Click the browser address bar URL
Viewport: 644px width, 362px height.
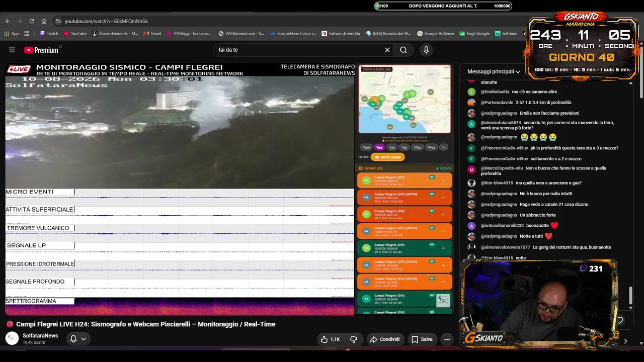(x=106, y=21)
